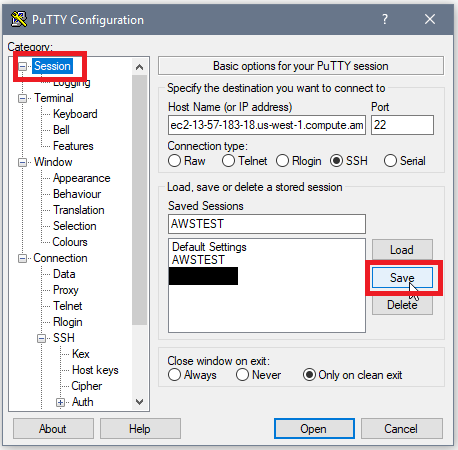Click the Port input field

pos(402,125)
